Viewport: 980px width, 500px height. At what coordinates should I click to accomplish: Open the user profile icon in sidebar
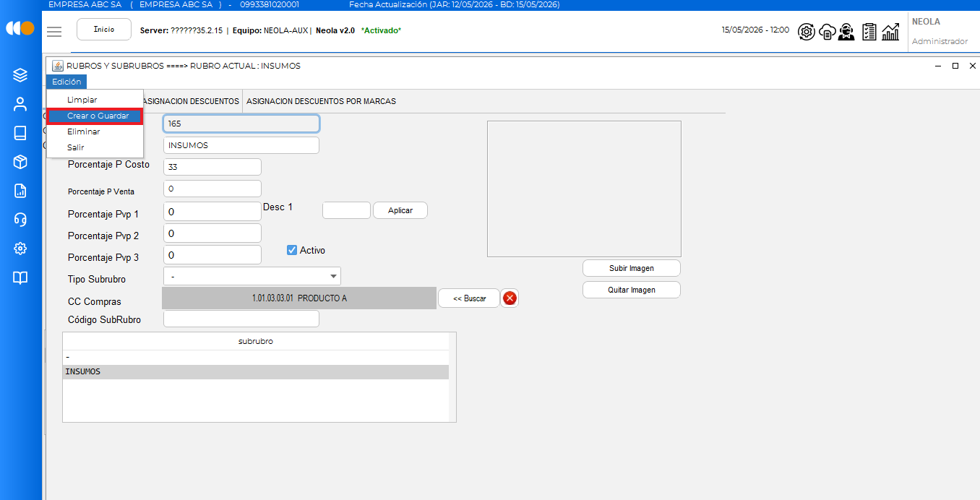tap(20, 104)
